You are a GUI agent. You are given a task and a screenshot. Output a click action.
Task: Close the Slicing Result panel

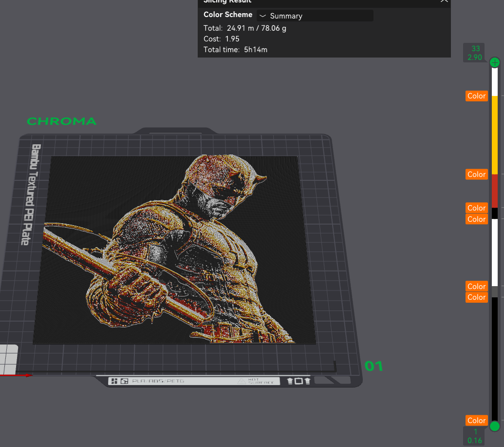(444, 1)
